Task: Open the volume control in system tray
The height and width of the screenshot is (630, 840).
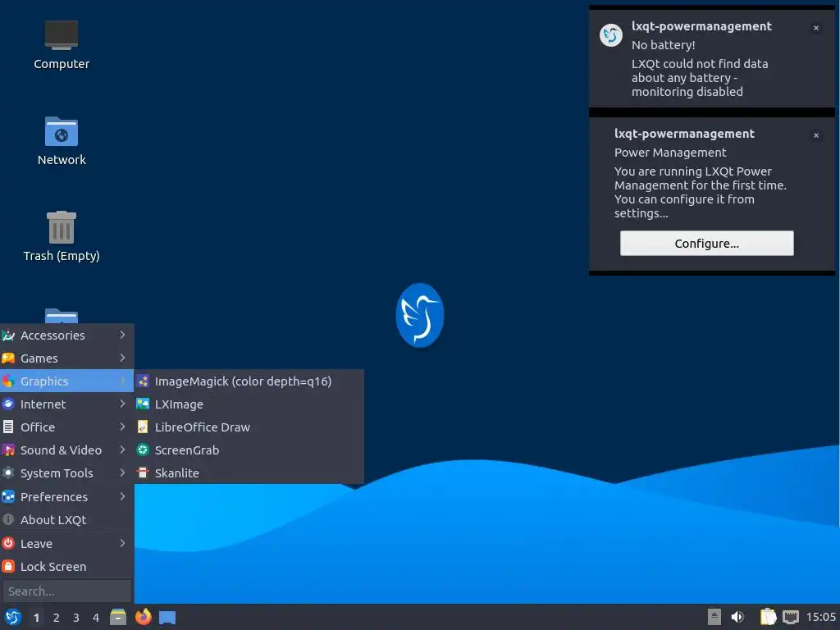Action: [x=737, y=617]
